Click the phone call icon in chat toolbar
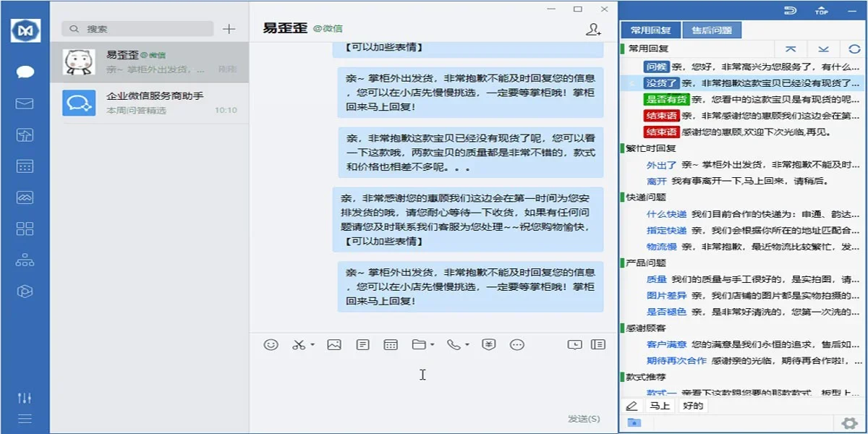This screenshot has width=868, height=434. click(454, 345)
